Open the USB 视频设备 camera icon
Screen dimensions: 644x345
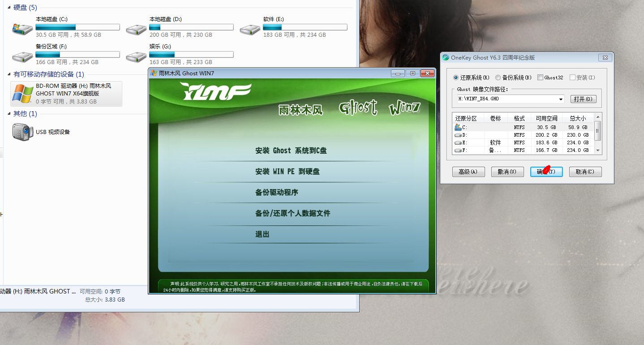click(x=23, y=132)
